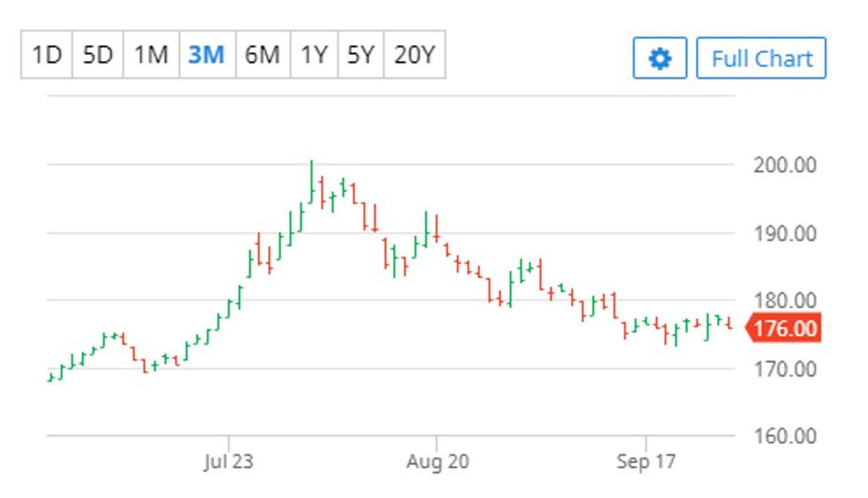Click the 190.00 price axis label
868x498 pixels.
(785, 234)
